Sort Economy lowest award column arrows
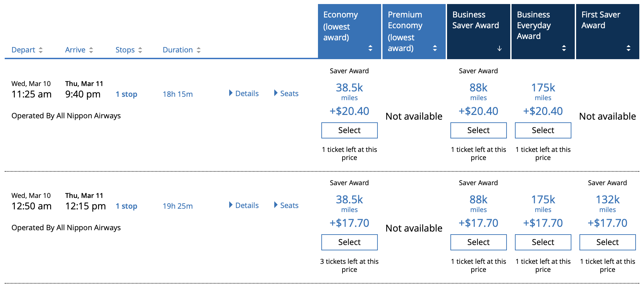This screenshot has height=287, width=644. click(x=370, y=48)
